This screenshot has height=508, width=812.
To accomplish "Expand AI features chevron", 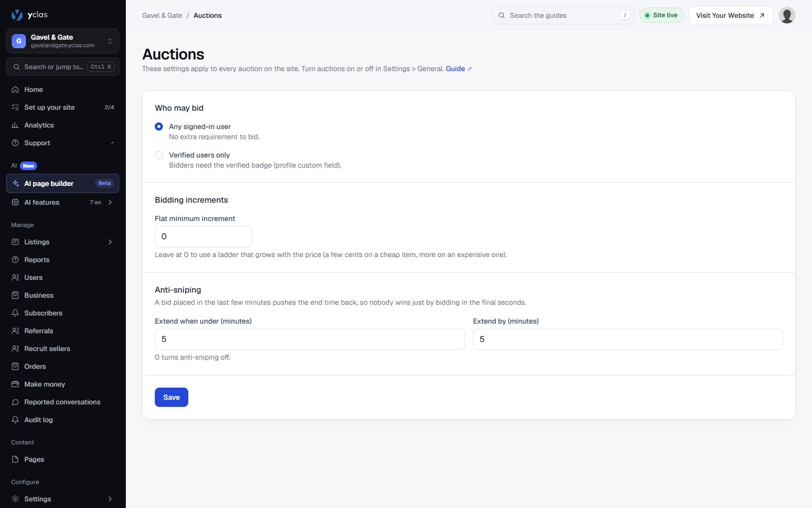I will pos(110,202).
